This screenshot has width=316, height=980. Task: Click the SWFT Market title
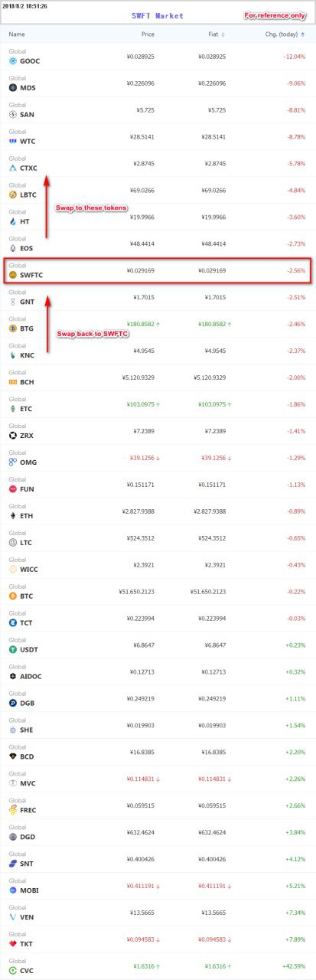(158, 15)
